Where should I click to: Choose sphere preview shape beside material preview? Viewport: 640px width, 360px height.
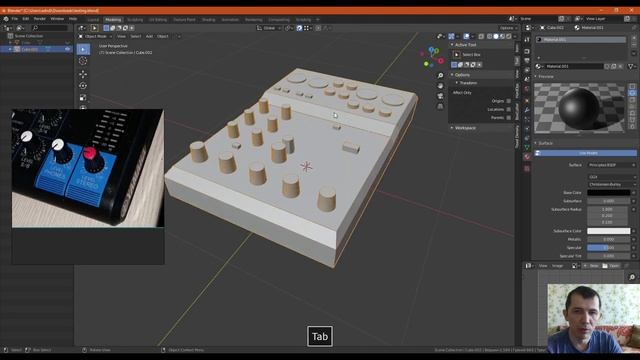point(632,93)
